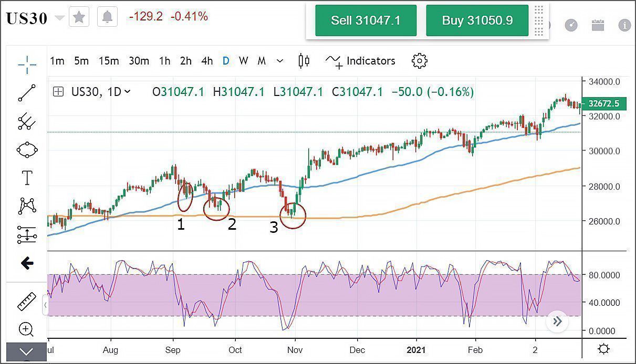The width and height of the screenshot is (636, 364).
Task: Open chart settings gear icon
Action: [419, 61]
